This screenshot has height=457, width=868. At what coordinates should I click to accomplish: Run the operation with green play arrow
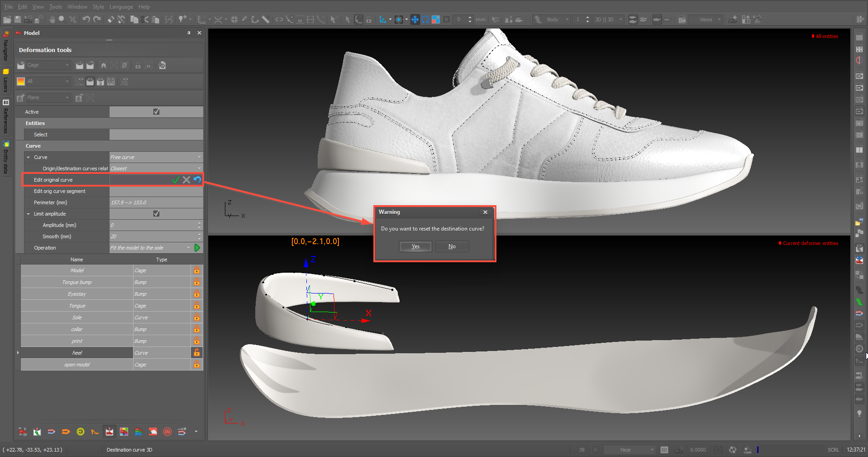(197, 248)
